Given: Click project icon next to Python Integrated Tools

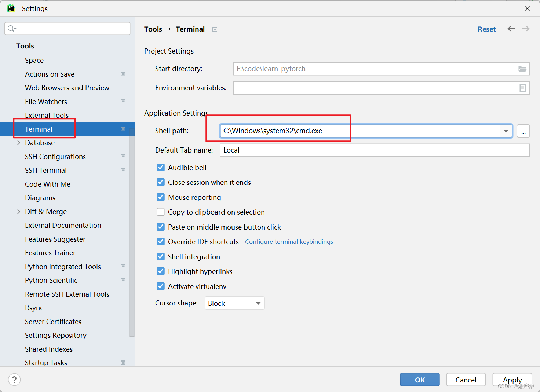Looking at the screenshot, I should click(123, 266).
